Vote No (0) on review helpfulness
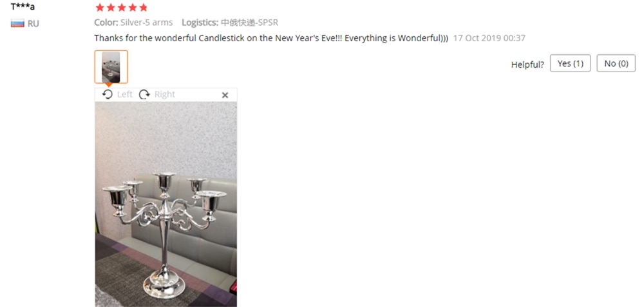Screen dimensions: 644x307 click(616, 63)
